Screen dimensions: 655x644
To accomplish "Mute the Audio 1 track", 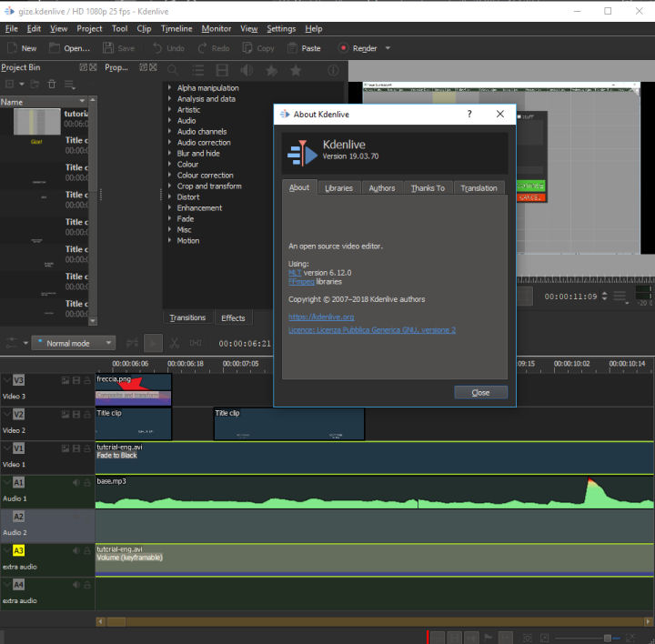I will (76, 483).
